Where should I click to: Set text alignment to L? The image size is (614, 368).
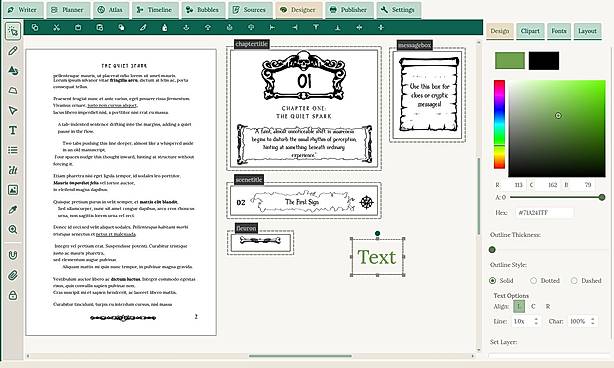point(519,306)
